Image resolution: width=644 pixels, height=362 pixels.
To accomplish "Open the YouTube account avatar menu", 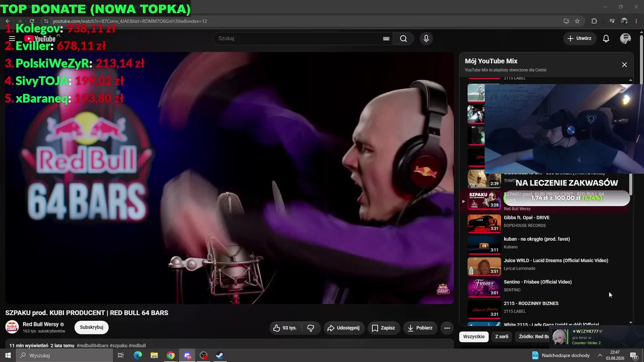I will coord(625,39).
